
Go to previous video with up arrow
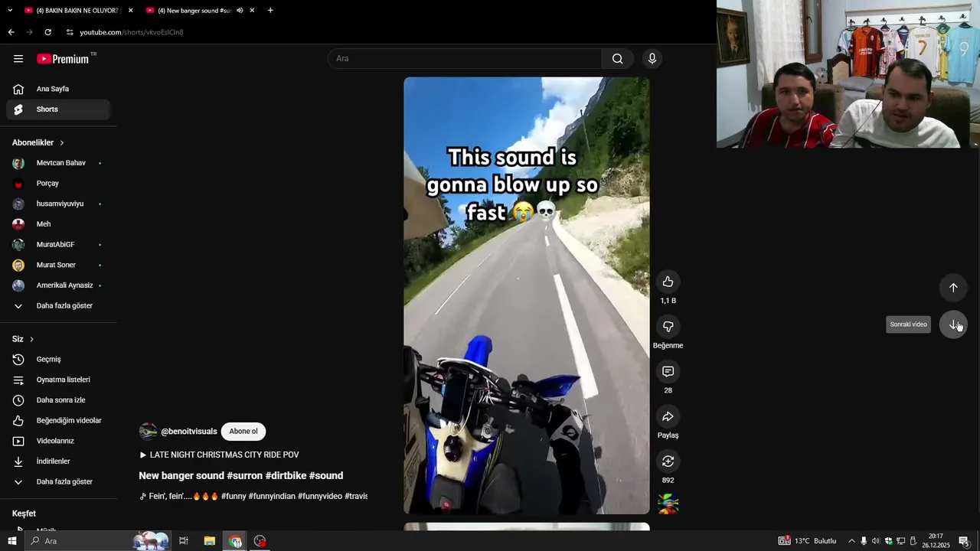953,288
